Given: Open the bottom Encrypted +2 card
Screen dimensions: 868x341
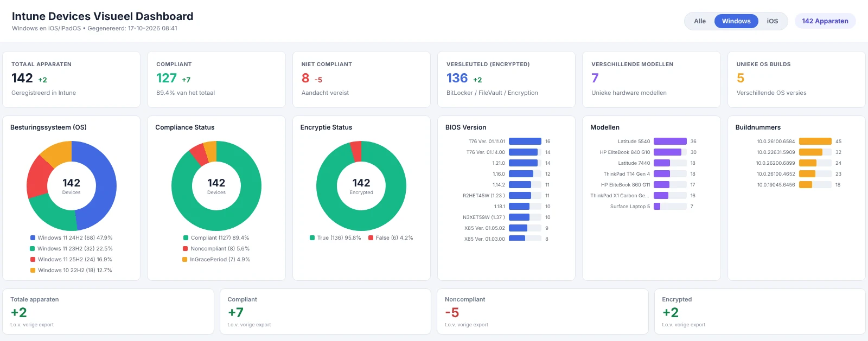Looking at the screenshot, I should pos(759,312).
